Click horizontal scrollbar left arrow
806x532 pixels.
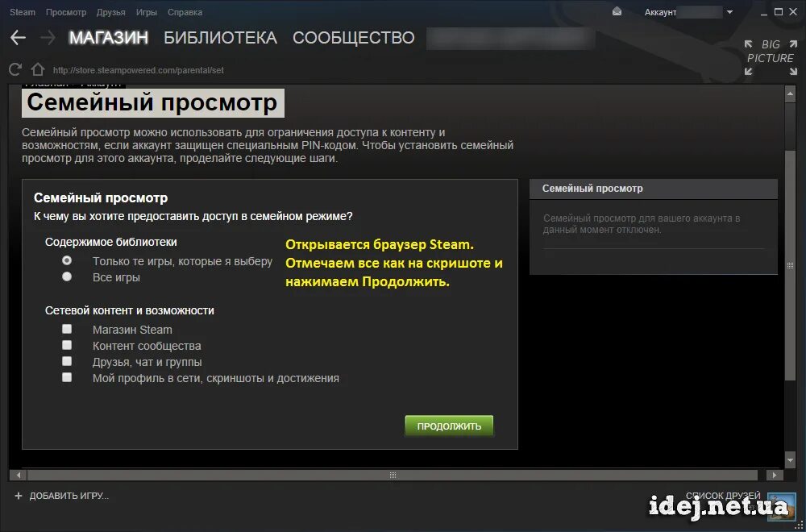18,475
